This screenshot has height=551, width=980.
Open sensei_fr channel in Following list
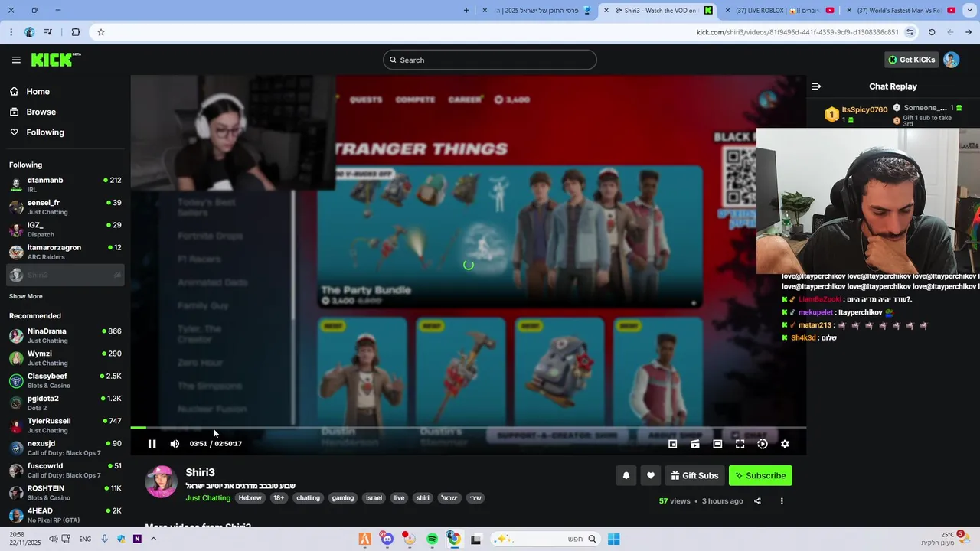point(65,207)
